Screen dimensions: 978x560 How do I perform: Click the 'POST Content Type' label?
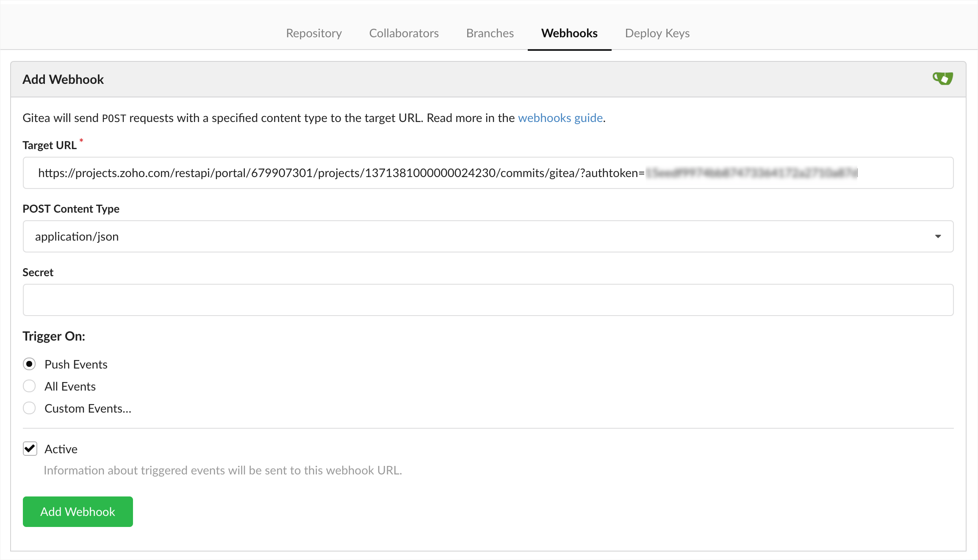click(x=71, y=209)
